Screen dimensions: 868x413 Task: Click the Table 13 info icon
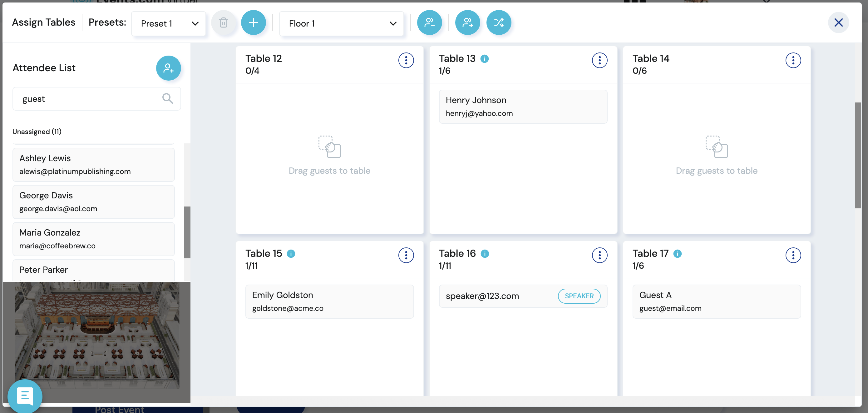484,59
